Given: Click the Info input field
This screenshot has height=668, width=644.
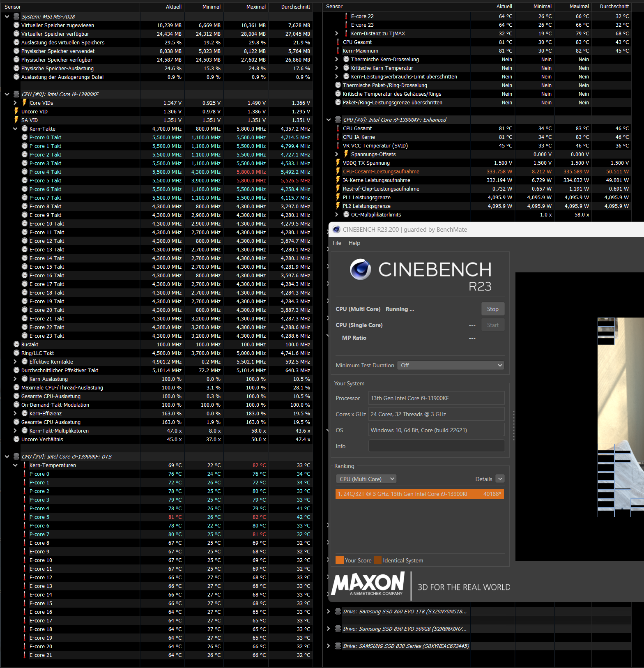Looking at the screenshot, I should tap(437, 446).
